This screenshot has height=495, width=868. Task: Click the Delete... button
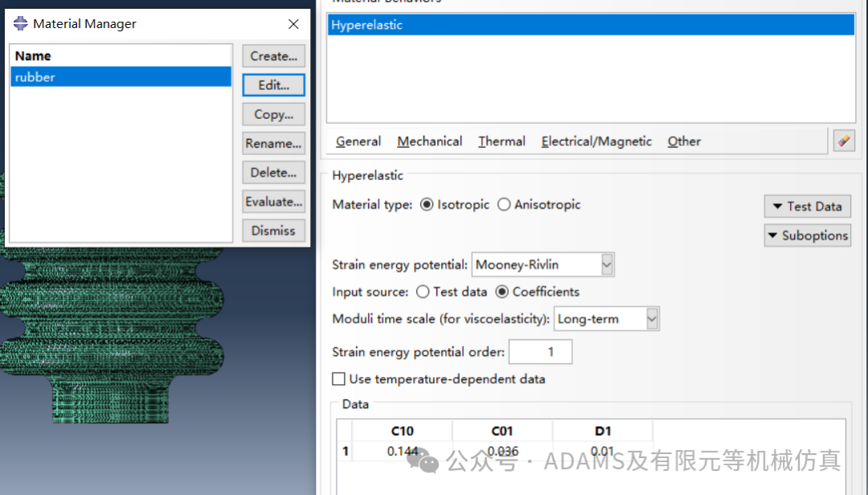coord(273,172)
